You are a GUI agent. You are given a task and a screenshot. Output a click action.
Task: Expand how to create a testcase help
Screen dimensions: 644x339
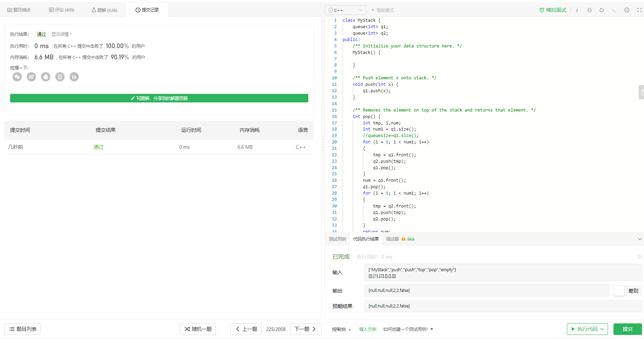(x=408, y=329)
